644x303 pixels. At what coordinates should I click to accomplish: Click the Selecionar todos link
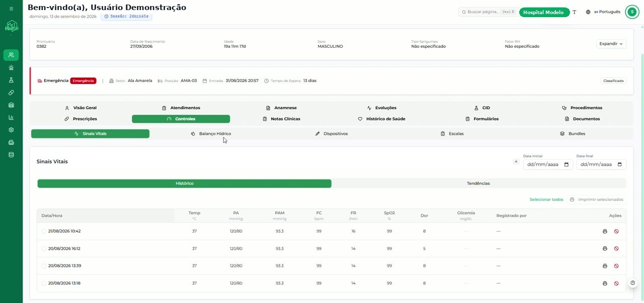click(546, 200)
